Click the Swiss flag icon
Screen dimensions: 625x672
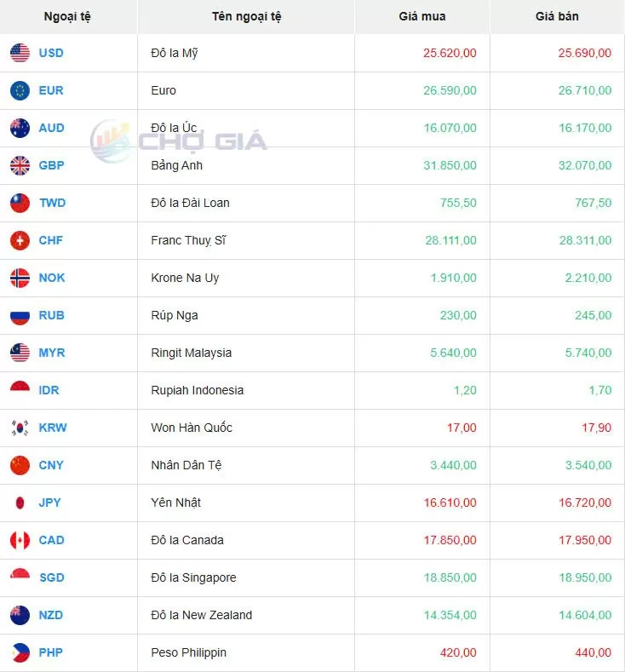pos(20,240)
